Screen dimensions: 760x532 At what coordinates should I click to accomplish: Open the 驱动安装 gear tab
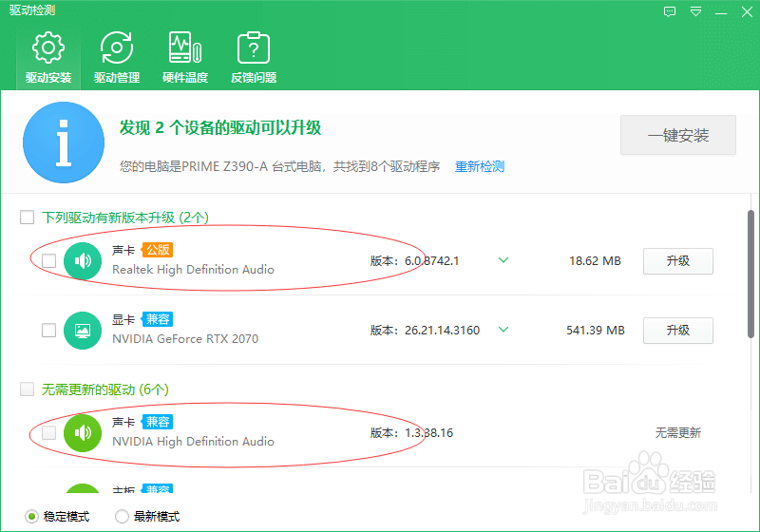48,57
